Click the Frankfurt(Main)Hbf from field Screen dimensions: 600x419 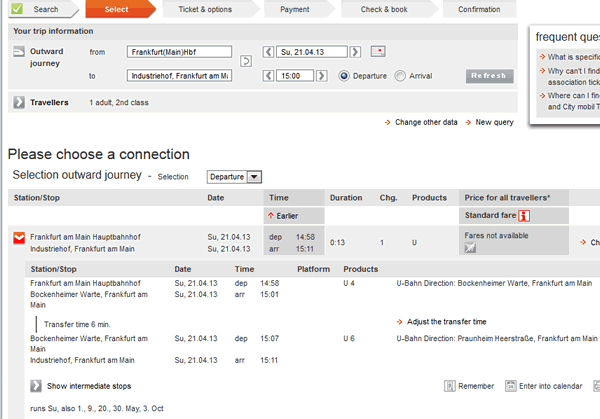click(179, 51)
